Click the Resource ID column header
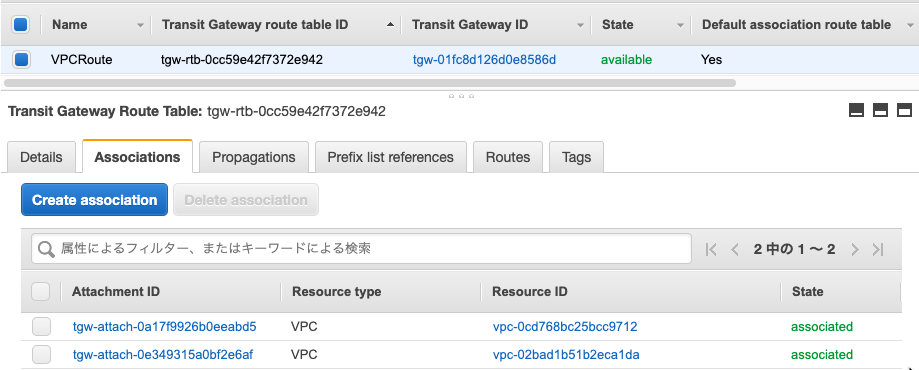919x370 pixels. pyautogui.click(x=530, y=291)
